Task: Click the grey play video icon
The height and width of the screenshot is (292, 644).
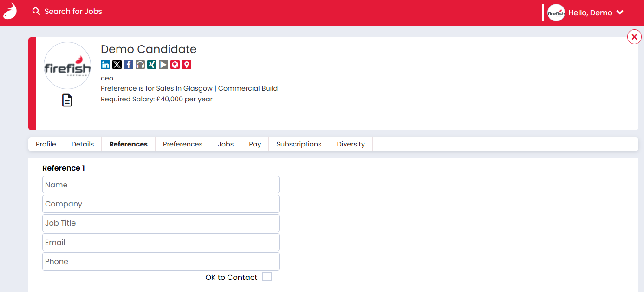Action: 163,65
